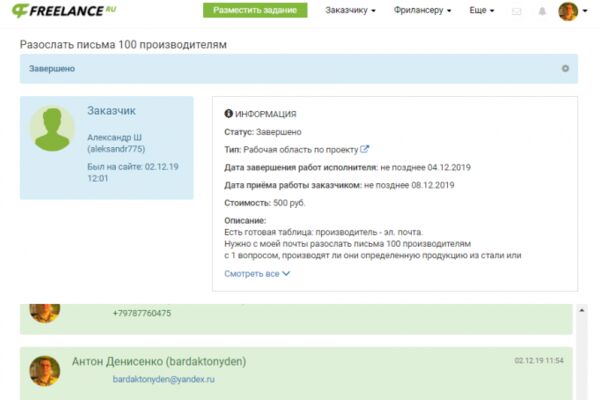Expand the Еще menu
This screenshot has height=400, width=600.
(482, 10)
